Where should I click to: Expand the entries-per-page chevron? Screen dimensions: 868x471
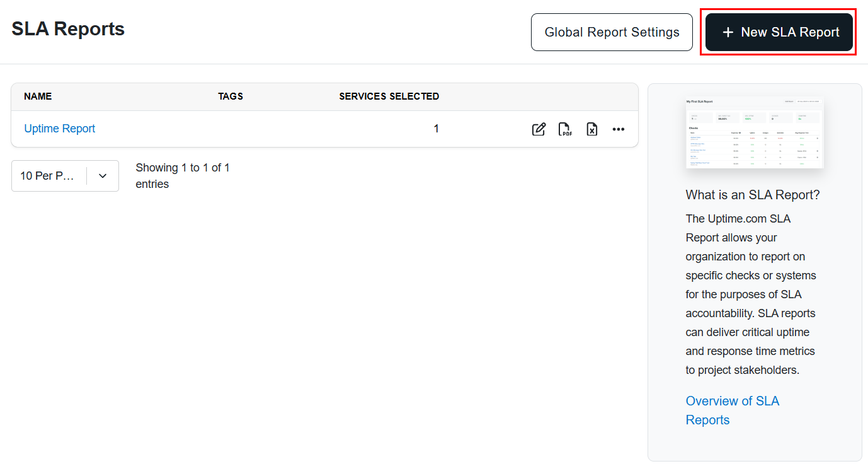tap(102, 175)
